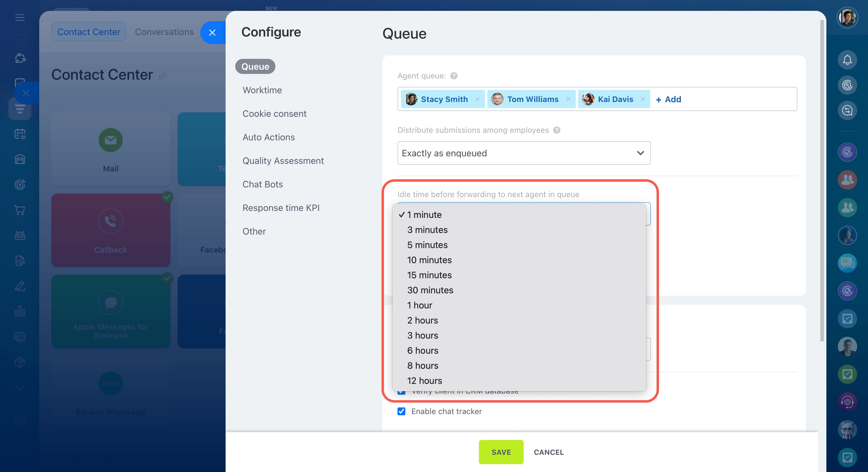Open the 3D box icon in sidebar
This screenshot has height=472, width=868.
(x=20, y=362)
